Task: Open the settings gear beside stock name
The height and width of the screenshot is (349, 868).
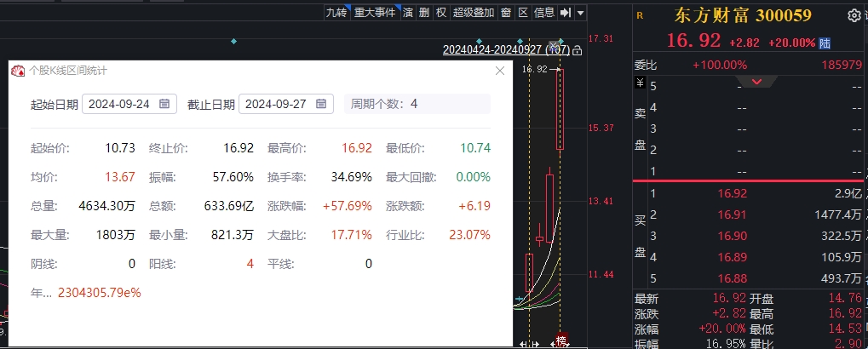Action: click(854, 15)
